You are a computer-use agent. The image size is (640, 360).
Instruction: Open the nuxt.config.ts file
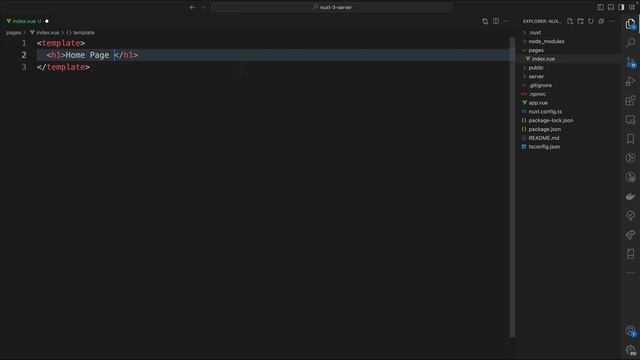[545, 111]
